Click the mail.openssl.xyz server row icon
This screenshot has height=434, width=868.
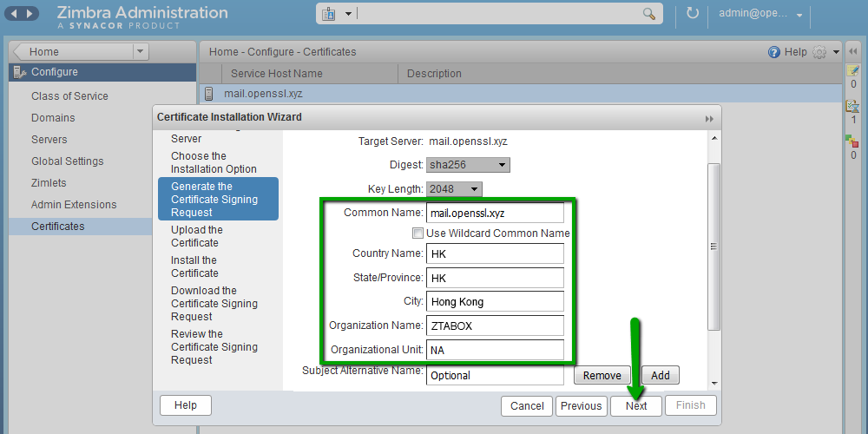click(208, 94)
